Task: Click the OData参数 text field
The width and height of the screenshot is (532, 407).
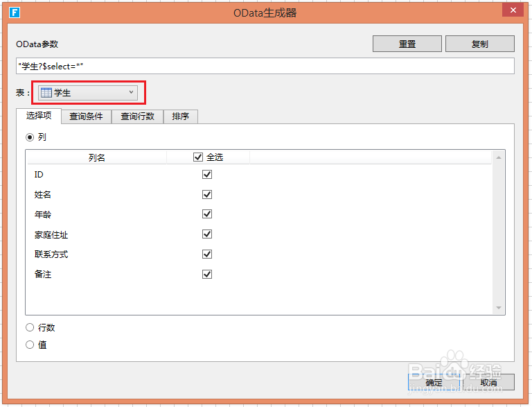Action: 265,66
